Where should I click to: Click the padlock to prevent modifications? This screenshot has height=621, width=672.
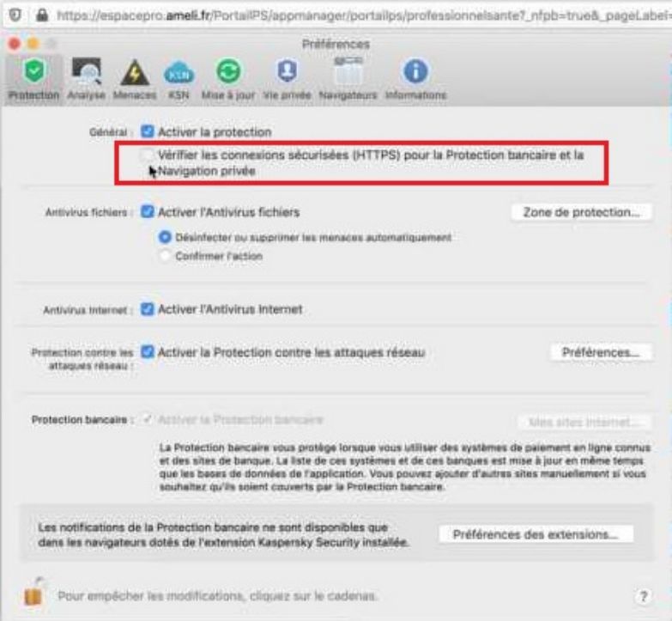(33, 593)
